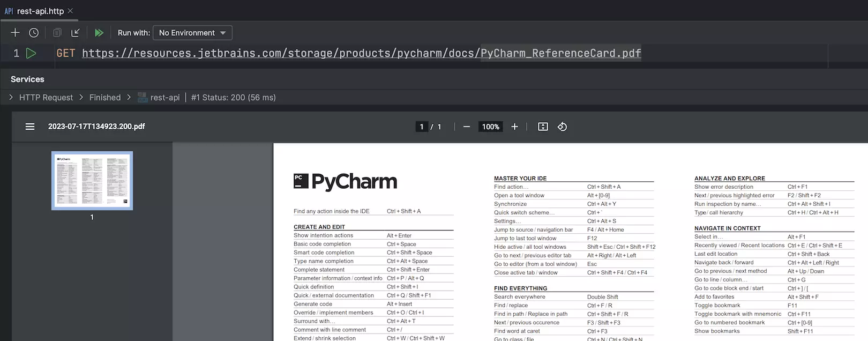Image resolution: width=868 pixels, height=341 pixels.
Task: Click the copy document icon in HTTP toolbar
Action: [x=57, y=33]
